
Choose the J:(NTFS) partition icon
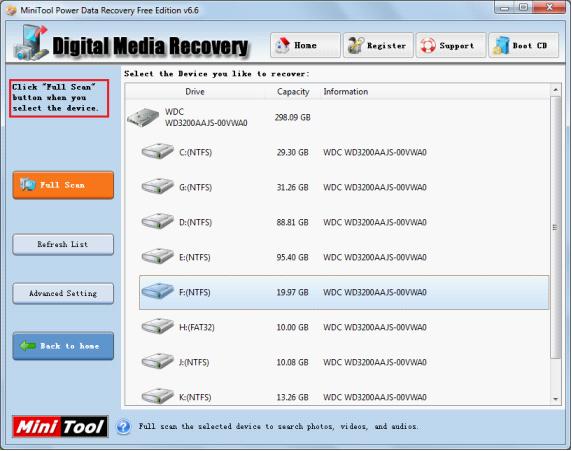(158, 361)
